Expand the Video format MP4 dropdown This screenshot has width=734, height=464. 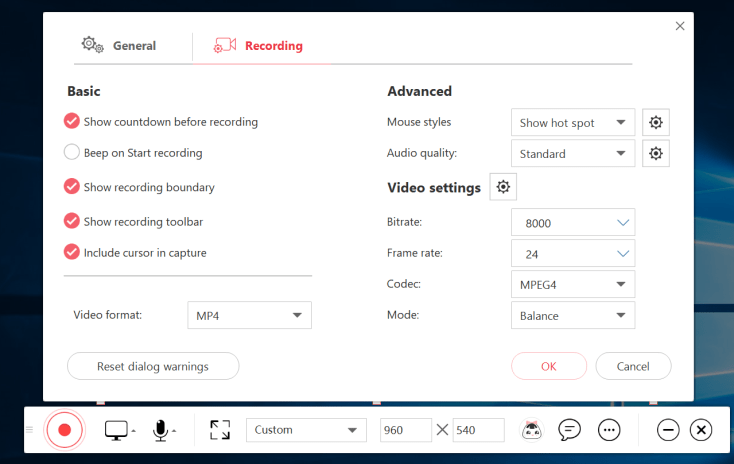click(249, 316)
